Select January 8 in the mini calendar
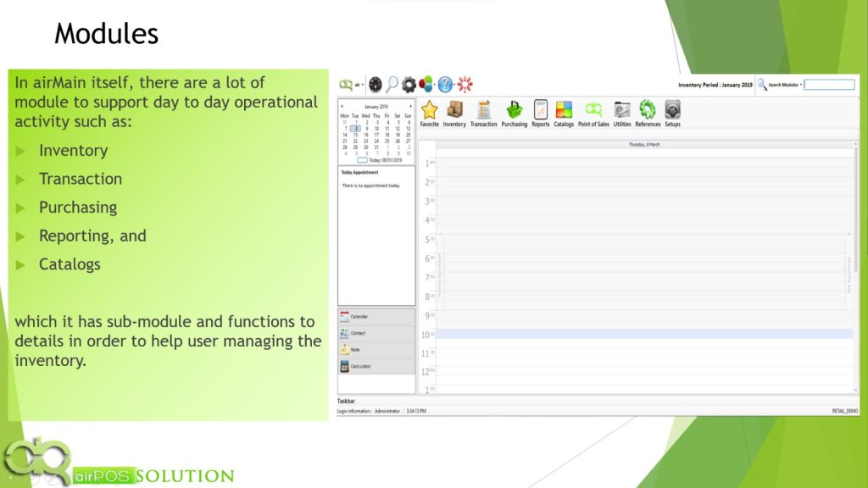Image resolution: width=868 pixels, height=488 pixels. (x=355, y=129)
